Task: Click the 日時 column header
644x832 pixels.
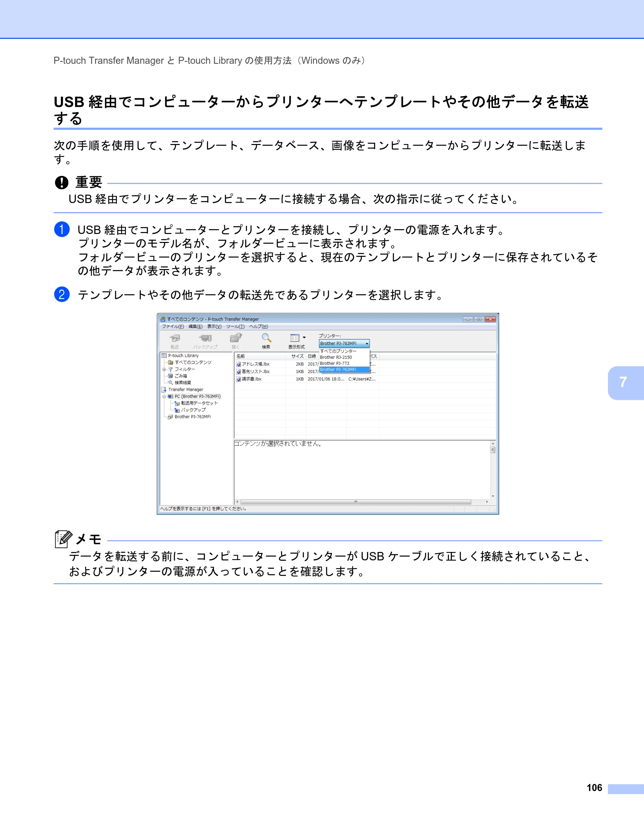Action: pyautogui.click(x=312, y=356)
